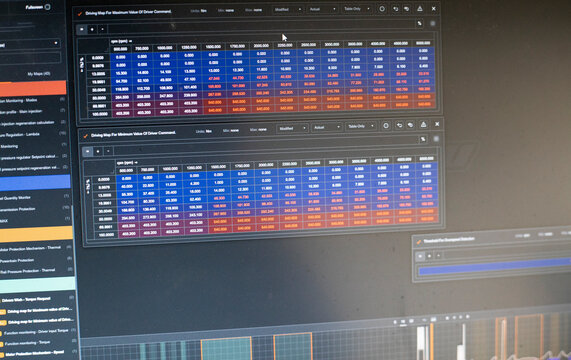Select 100.0000 row header in Maximum Value map
The width and height of the screenshot is (571, 360).
(x=99, y=114)
